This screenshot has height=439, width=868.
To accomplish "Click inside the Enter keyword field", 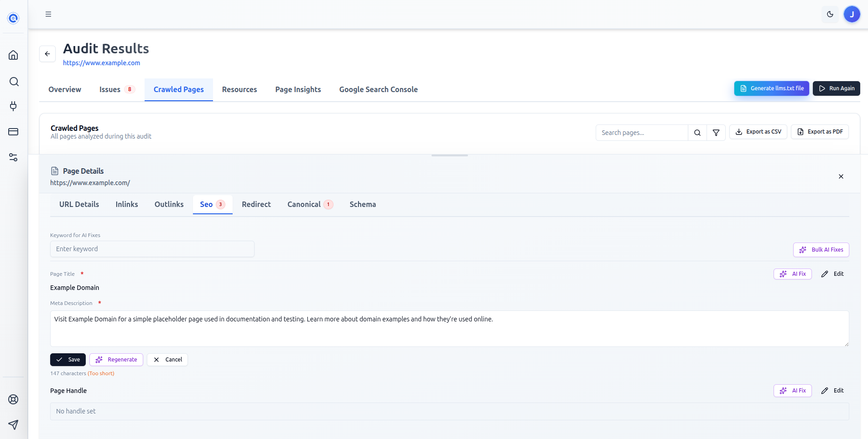I will tap(152, 249).
